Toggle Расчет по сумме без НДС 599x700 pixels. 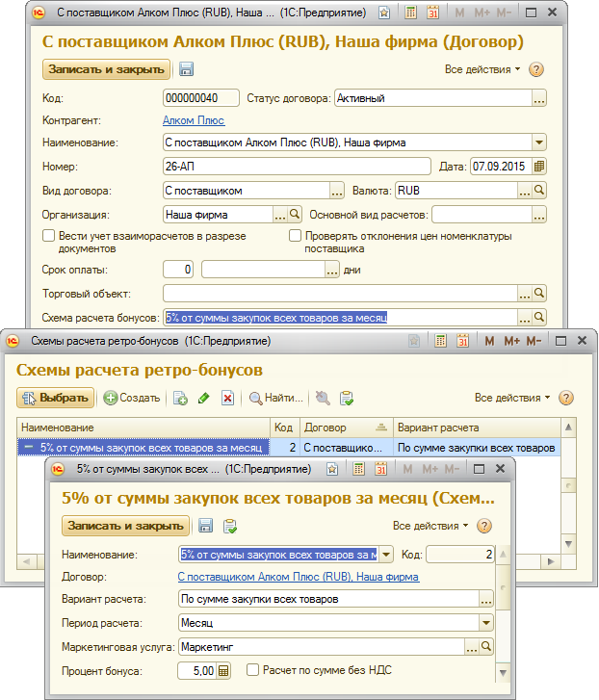[x=252, y=670]
